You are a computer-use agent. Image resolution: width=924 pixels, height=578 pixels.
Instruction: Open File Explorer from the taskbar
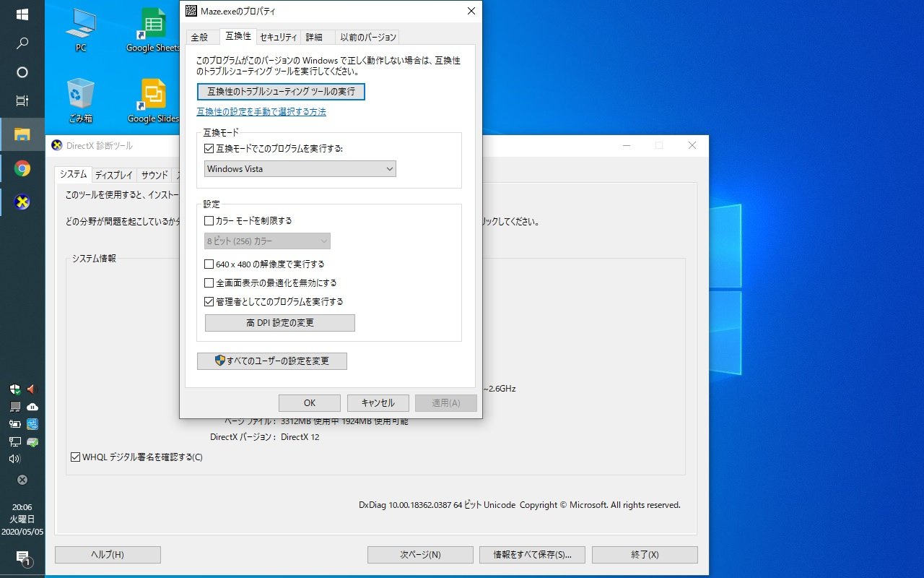point(22,134)
